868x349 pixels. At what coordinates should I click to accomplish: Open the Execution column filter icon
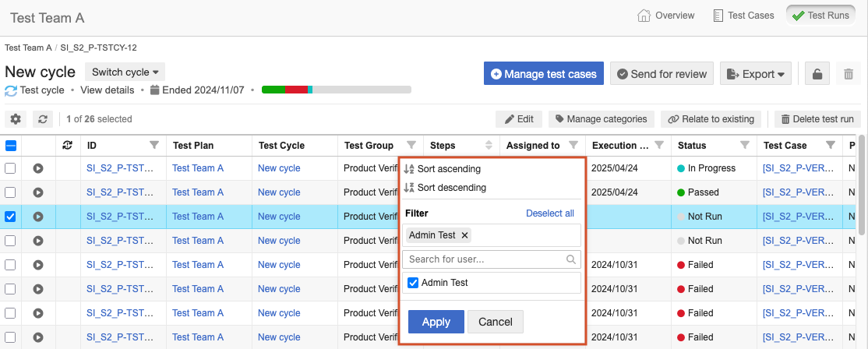click(x=658, y=146)
